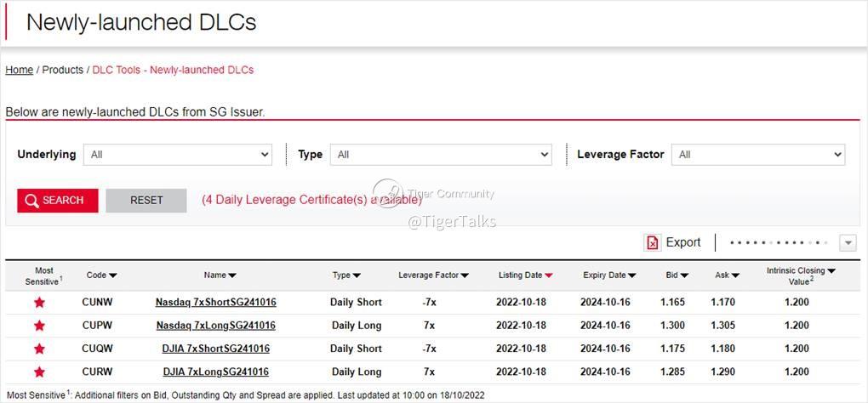This screenshot has width=868, height=403.
Task: Open DJIA 7xLongSG241016 link
Action: tap(216, 372)
